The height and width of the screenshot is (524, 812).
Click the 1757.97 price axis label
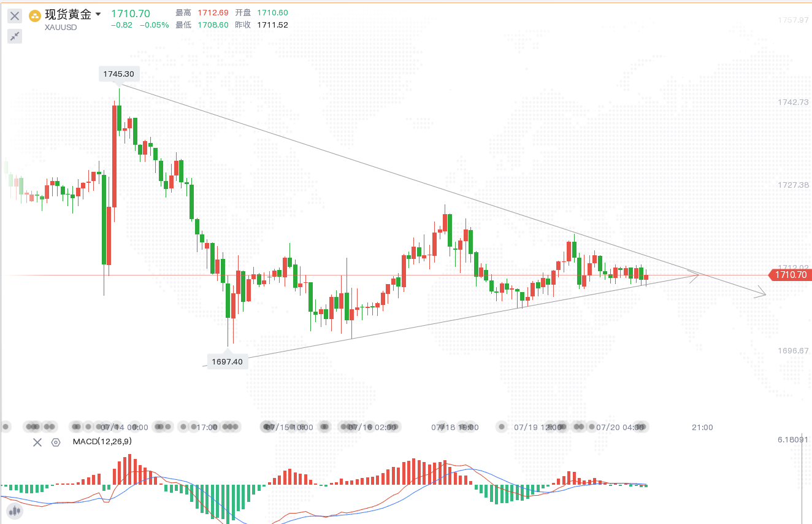[x=792, y=20]
